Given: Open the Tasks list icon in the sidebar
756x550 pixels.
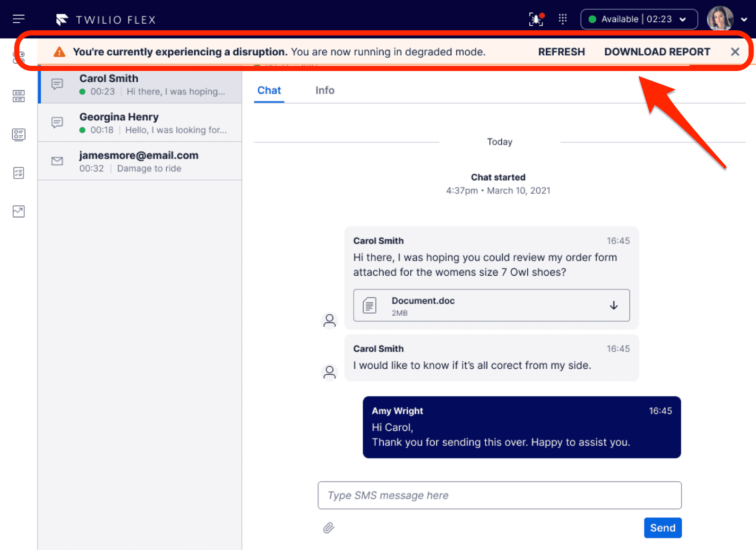Looking at the screenshot, I should (18, 173).
